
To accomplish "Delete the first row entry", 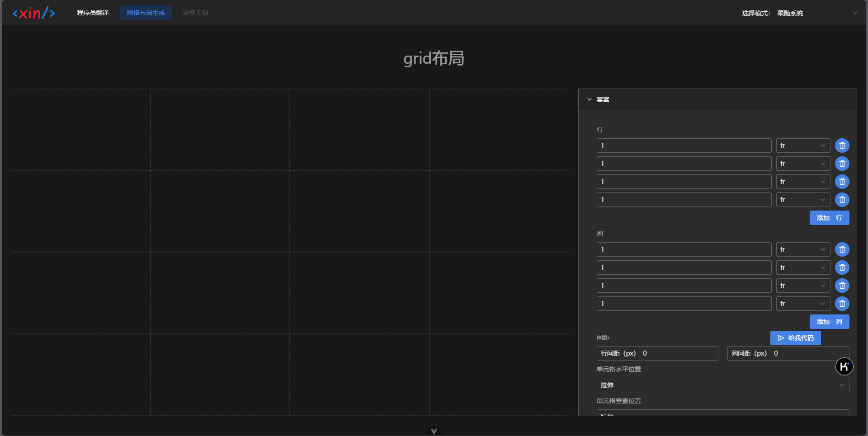I will [x=842, y=145].
